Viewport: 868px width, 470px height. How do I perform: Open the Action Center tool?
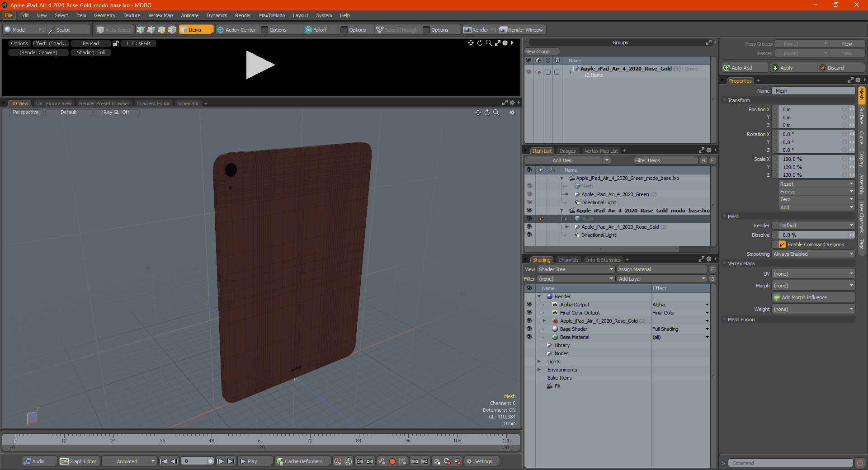236,30
